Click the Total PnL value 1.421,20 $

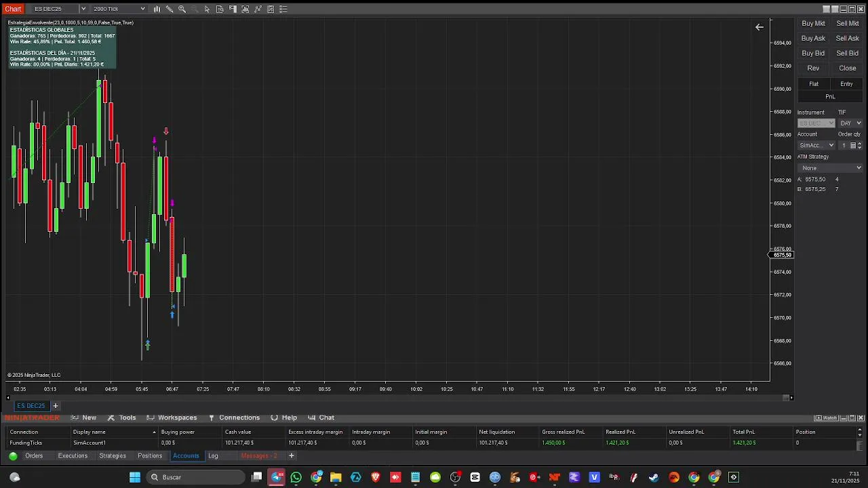(x=744, y=443)
